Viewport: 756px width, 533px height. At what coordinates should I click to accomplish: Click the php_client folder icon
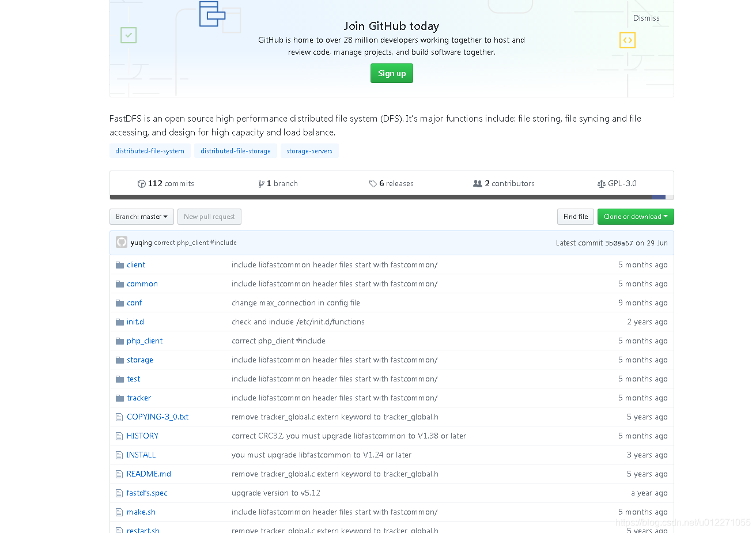[120, 341]
